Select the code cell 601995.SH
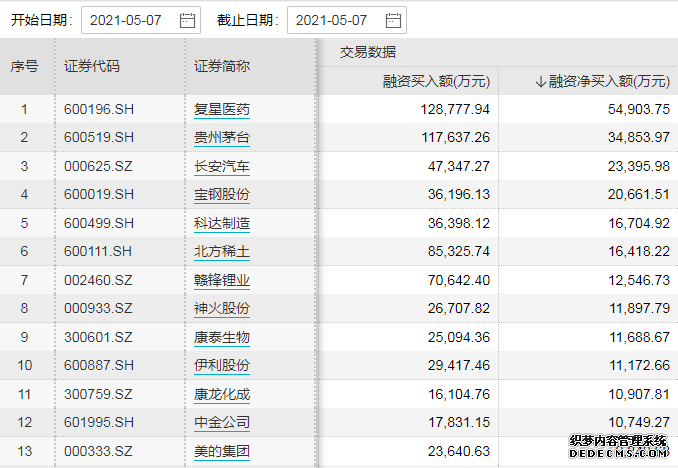678x468 pixels. (99, 423)
